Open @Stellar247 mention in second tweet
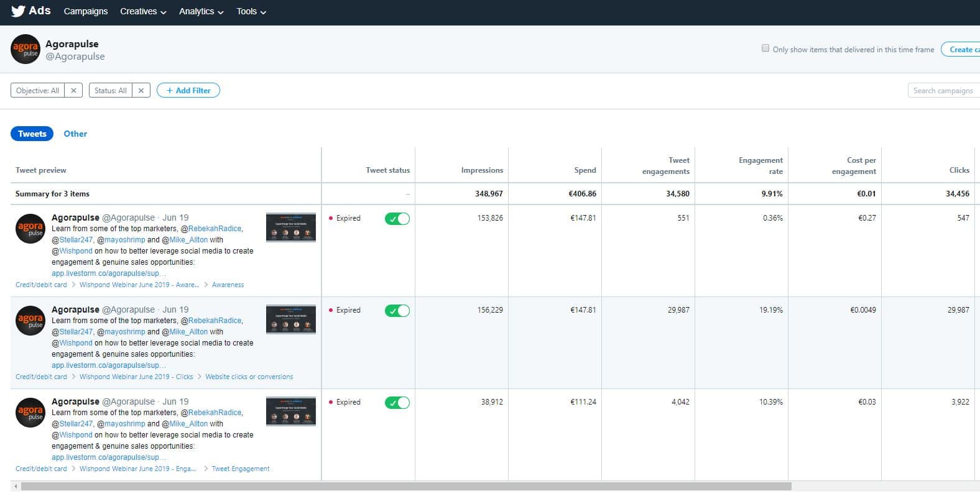The width and height of the screenshot is (980, 504). [72, 332]
